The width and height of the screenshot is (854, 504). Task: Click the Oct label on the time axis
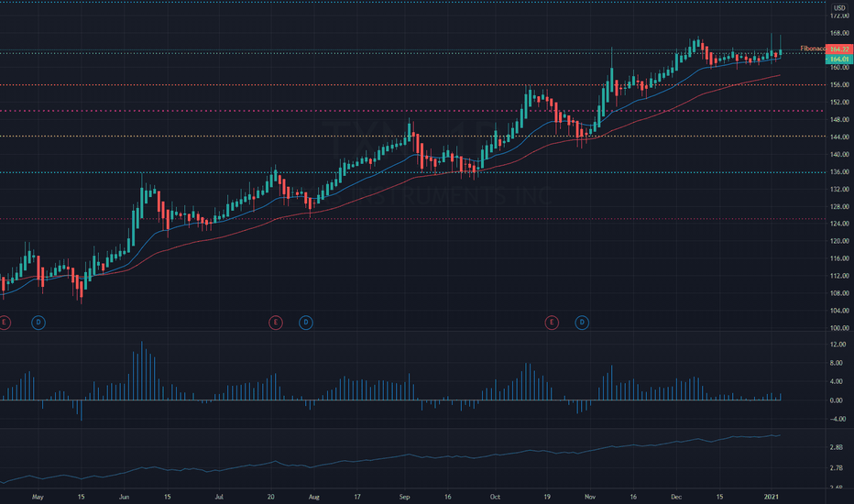coord(495,497)
